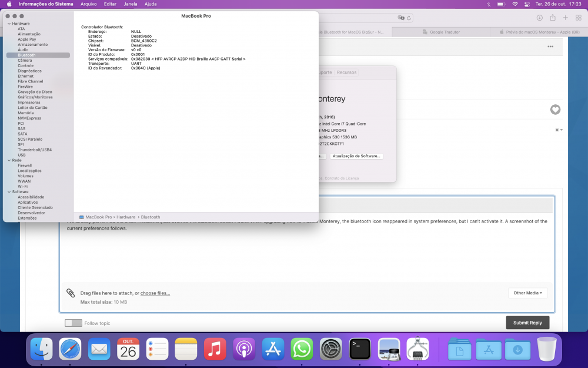588x368 pixels.
Task: Click the Bluetooth status icon in menu bar
Action: click(x=488, y=4)
